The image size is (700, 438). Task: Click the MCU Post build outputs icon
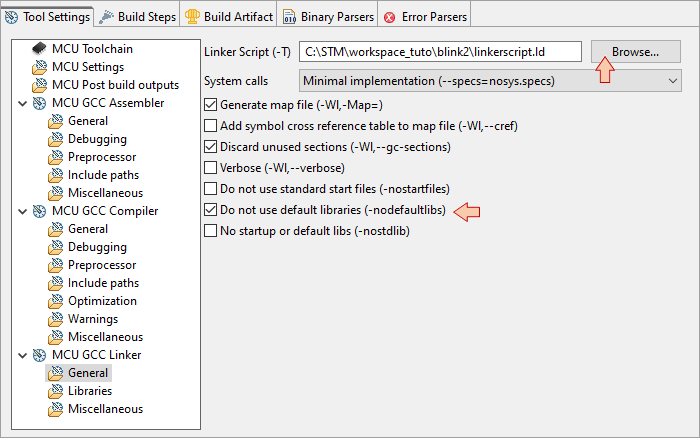tap(39, 85)
